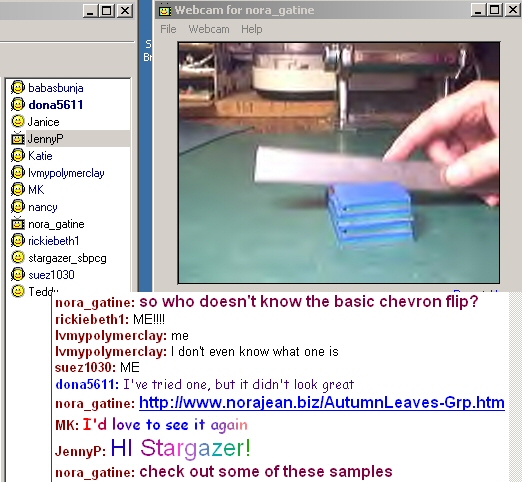
Task: Select nancy in the user list
Action: tap(43, 207)
